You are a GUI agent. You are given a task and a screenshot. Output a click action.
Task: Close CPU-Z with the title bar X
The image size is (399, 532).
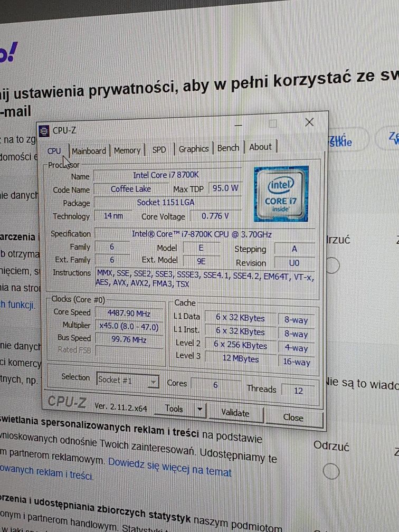(309, 122)
